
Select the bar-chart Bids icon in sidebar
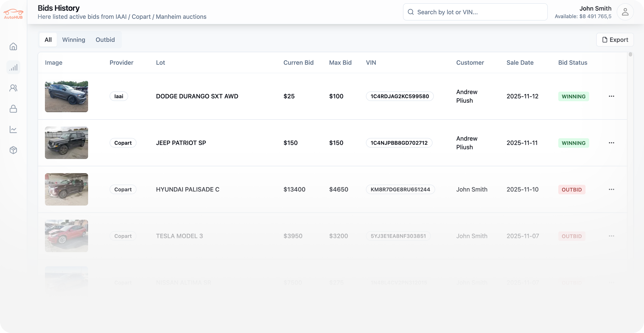coord(13,67)
